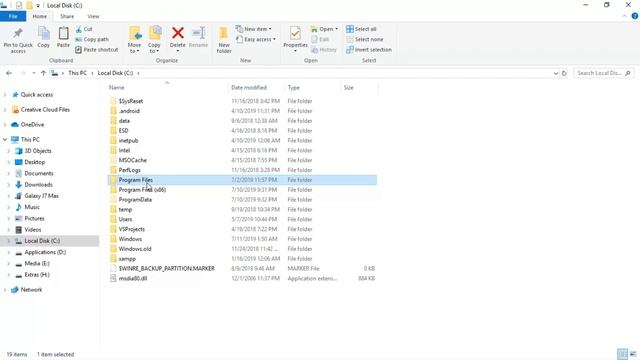Select the inetpub folder
Image resolution: width=640 pixels, height=360 pixels.
click(x=242, y=140)
